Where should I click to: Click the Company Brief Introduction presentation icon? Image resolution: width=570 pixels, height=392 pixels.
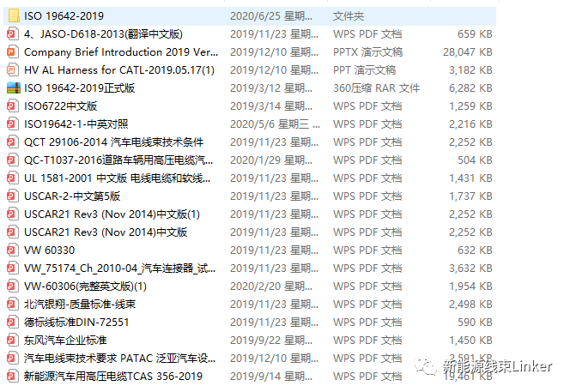(12, 51)
